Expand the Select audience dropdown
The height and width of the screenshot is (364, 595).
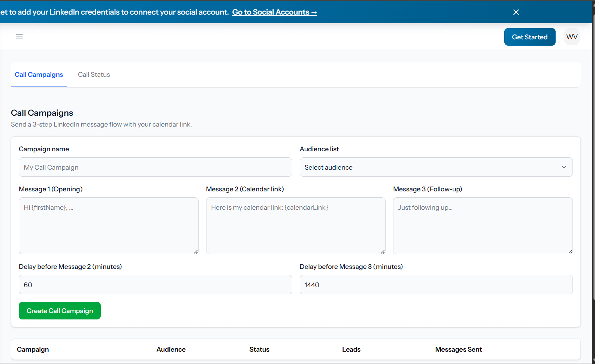tap(436, 167)
